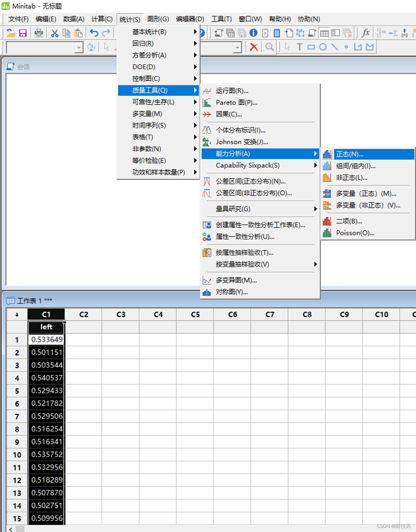Screen dimensions: 416x532
Task: Undo the last action
Action: (94, 33)
